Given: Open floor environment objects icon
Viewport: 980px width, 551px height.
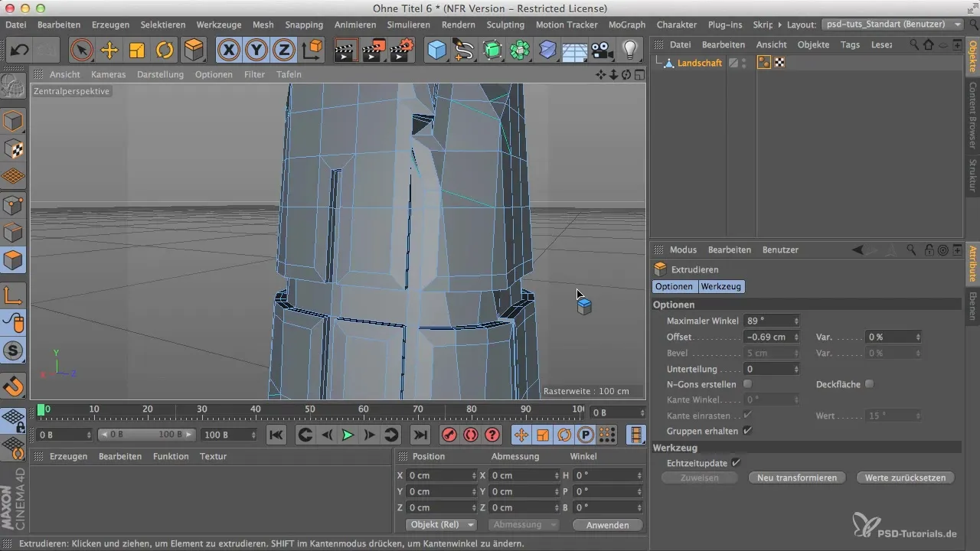Looking at the screenshot, I should (575, 51).
